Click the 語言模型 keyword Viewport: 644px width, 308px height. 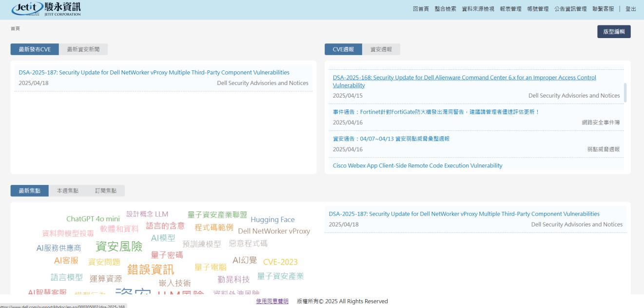67,277
